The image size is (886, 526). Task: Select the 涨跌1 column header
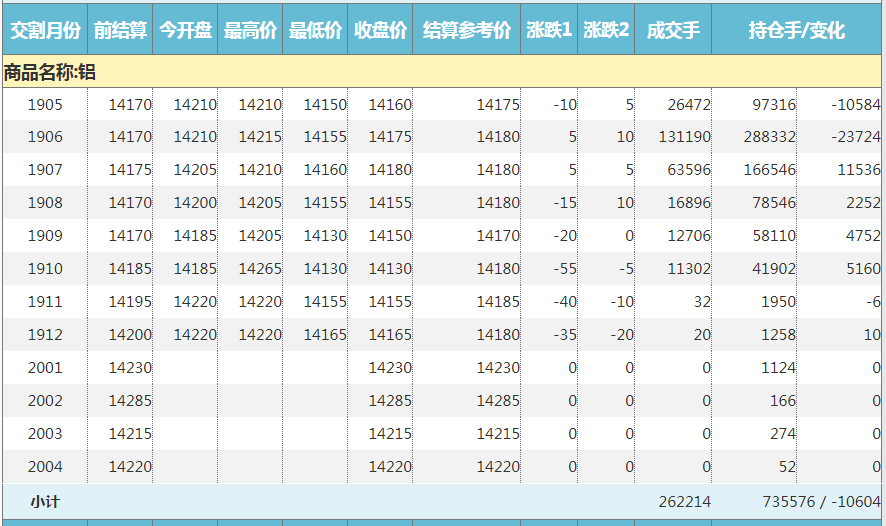tap(549, 31)
